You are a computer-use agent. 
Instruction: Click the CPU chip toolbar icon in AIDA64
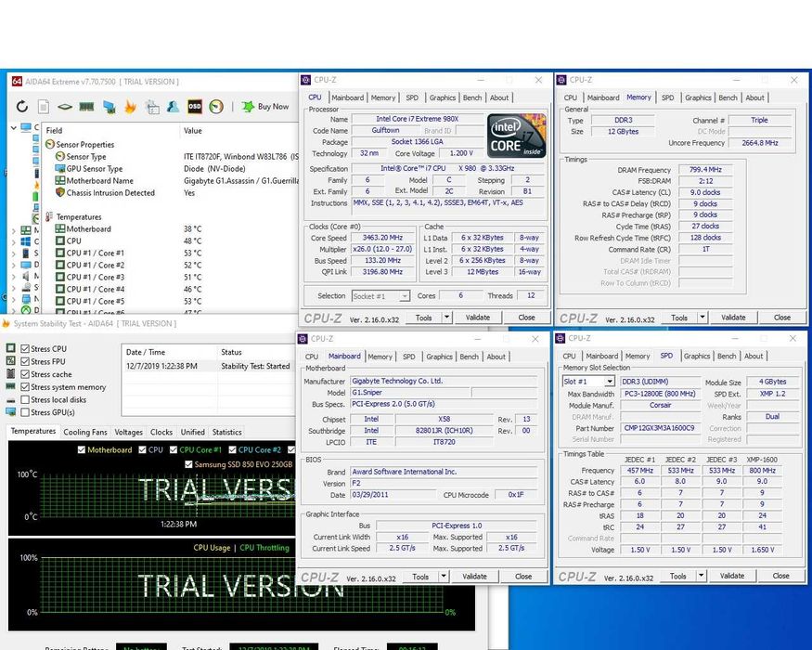(65, 107)
